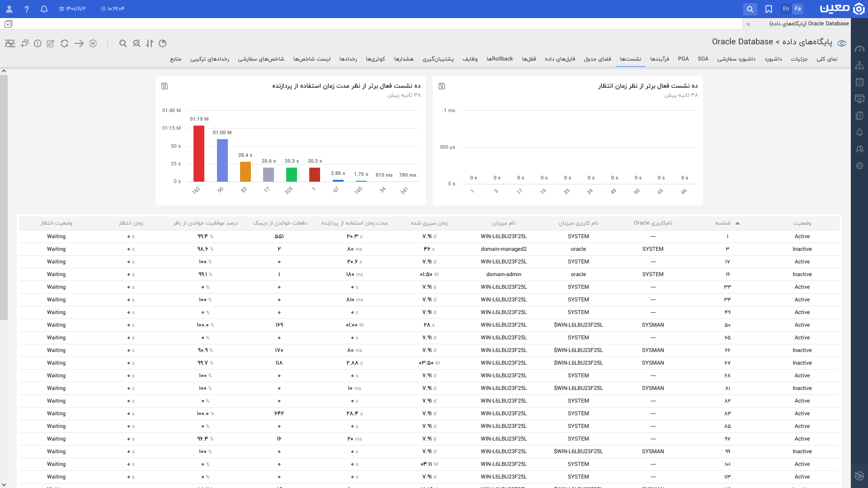Open user profile icon in header
Image resolution: width=868 pixels, height=488 pixels.
(x=9, y=9)
